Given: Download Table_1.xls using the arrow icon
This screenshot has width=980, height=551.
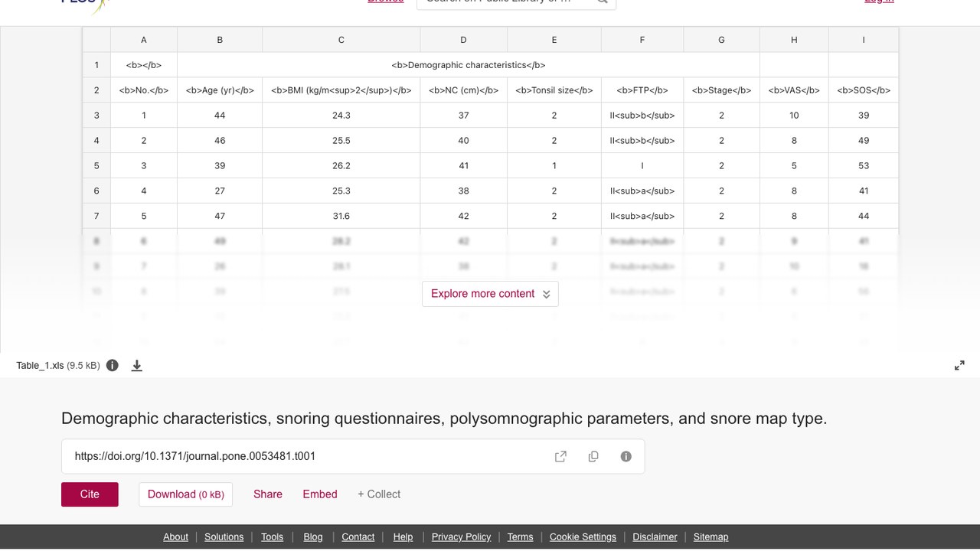Looking at the screenshot, I should (x=137, y=365).
